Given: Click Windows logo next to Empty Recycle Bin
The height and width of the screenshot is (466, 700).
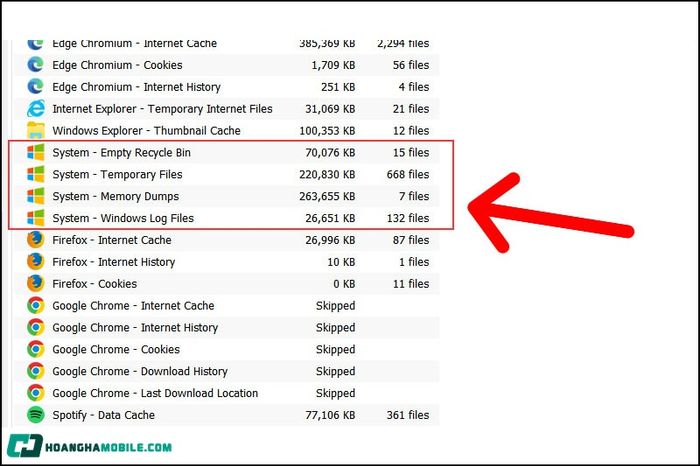Looking at the screenshot, I should point(35,152).
